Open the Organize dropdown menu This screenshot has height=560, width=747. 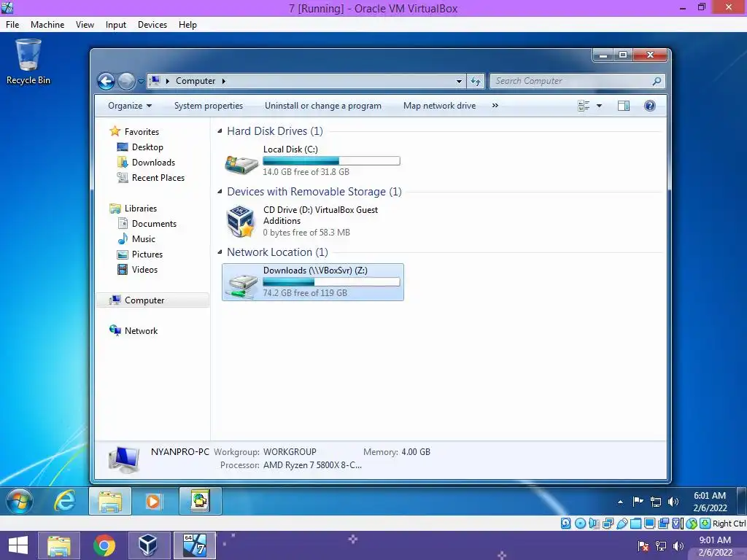coord(130,106)
